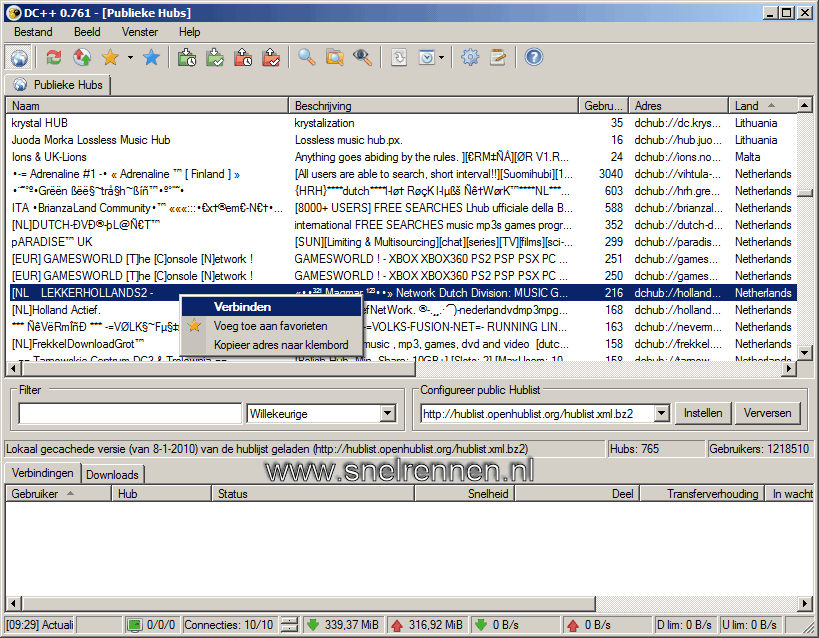Switch to the Downloads tab
Screen dimensions: 819x638
click(112, 474)
